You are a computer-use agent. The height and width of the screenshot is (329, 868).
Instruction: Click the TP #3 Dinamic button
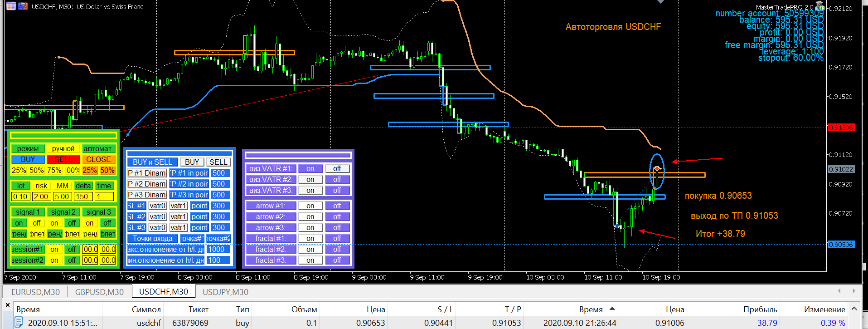pos(147,195)
